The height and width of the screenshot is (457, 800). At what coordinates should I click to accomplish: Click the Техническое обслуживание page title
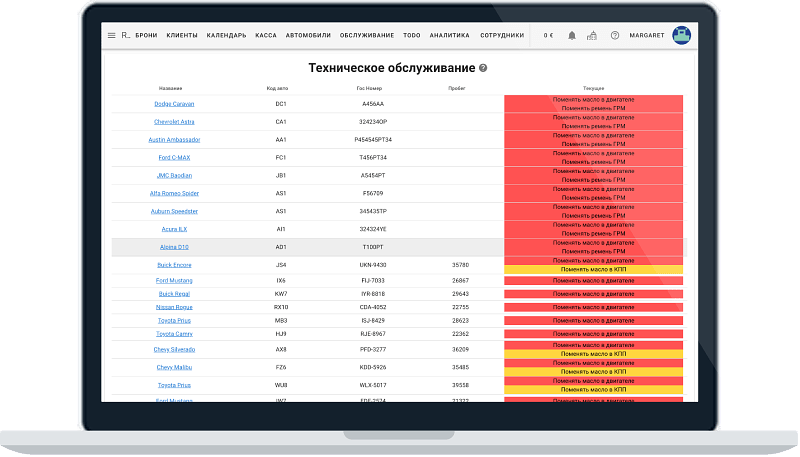(392, 68)
